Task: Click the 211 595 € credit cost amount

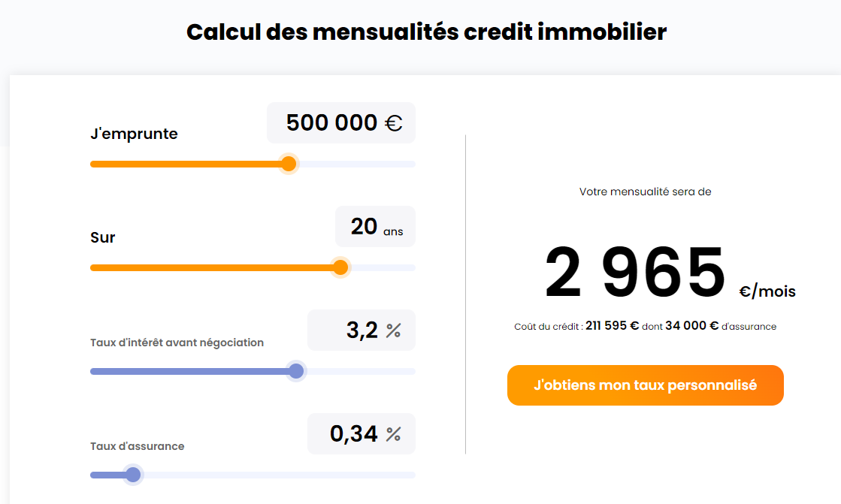Action: 613,327
